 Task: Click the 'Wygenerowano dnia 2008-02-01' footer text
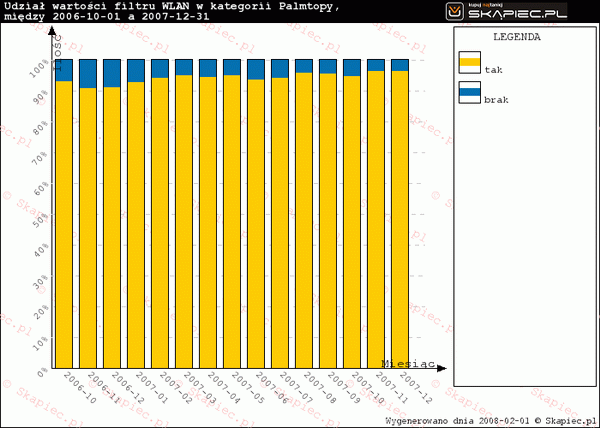tap(457, 421)
